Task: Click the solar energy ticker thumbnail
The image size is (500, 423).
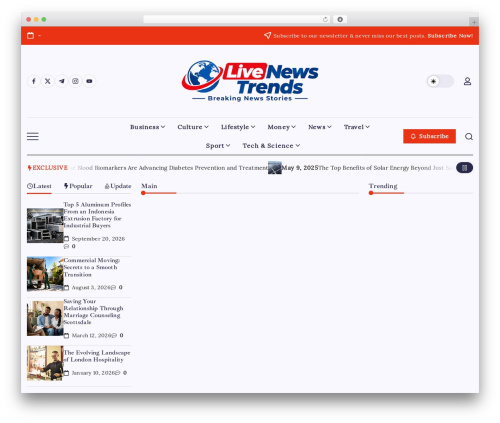Action: 275,168
